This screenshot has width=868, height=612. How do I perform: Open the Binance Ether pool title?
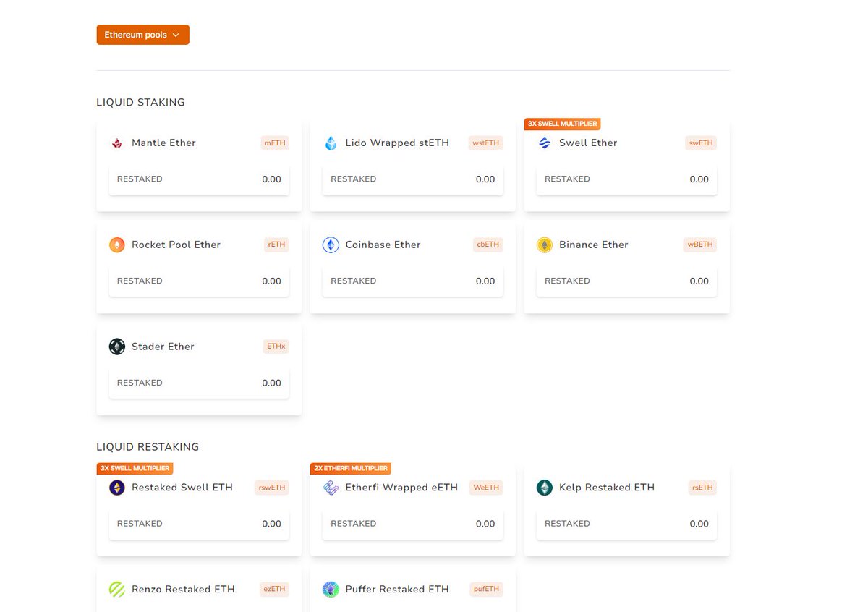tap(594, 245)
